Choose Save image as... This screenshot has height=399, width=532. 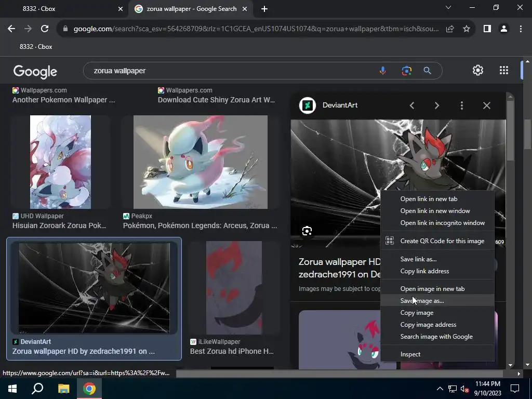point(437,301)
